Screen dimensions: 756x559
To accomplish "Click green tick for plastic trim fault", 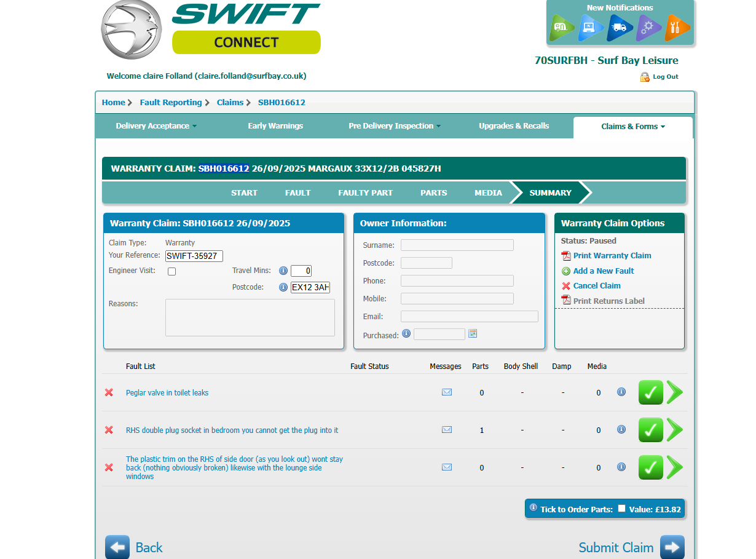I will click(651, 467).
